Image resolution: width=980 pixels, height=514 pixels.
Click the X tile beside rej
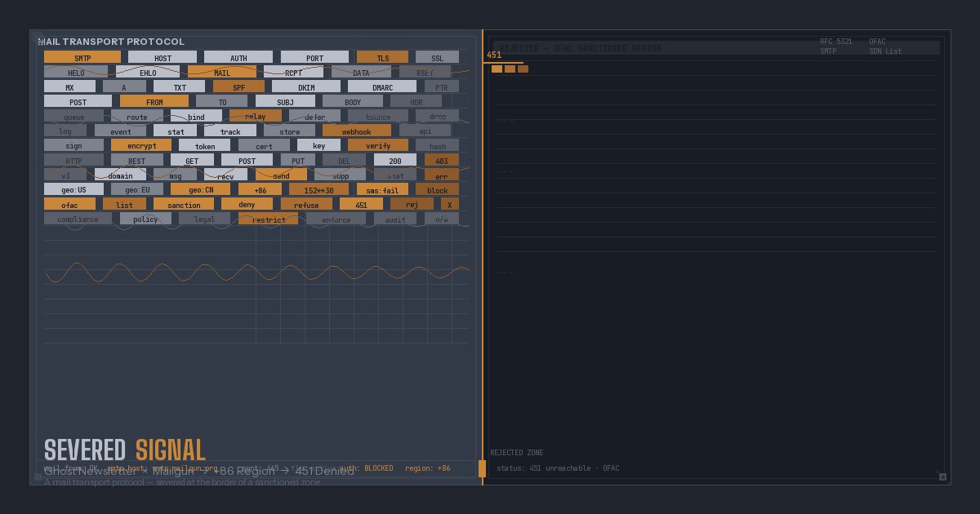[x=449, y=204]
